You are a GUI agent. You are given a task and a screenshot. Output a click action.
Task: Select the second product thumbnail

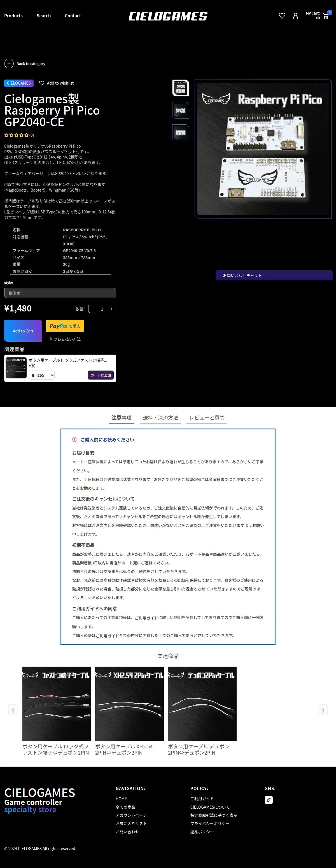coord(181,111)
